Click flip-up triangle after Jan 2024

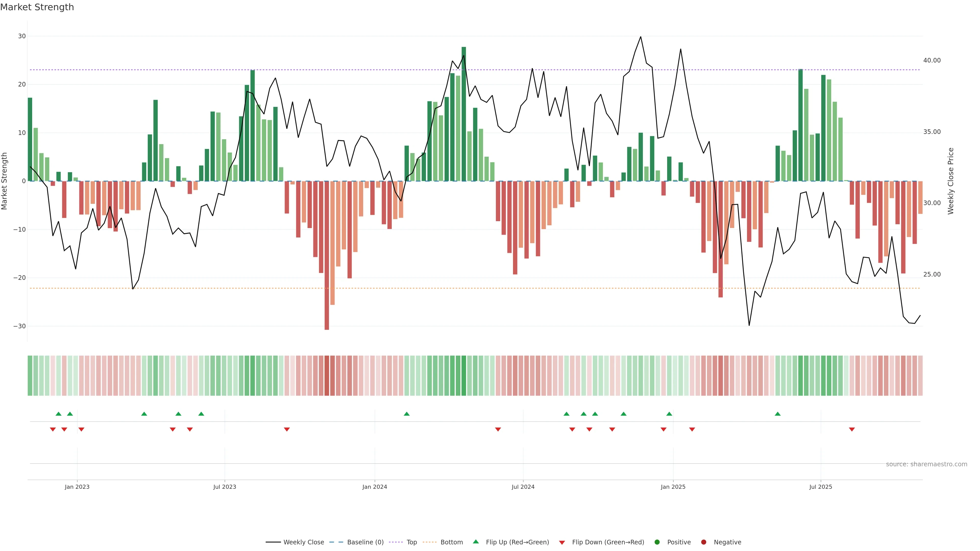click(406, 414)
